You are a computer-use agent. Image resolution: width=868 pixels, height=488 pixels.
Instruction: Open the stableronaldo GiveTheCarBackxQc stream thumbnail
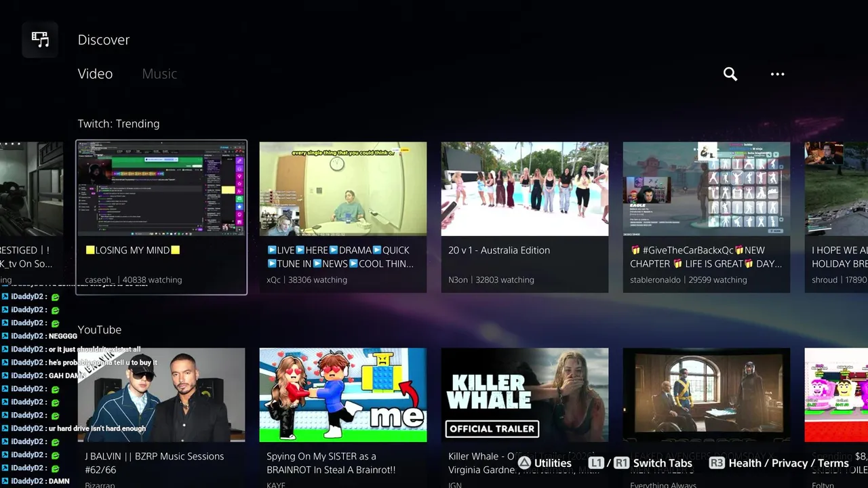click(x=707, y=189)
